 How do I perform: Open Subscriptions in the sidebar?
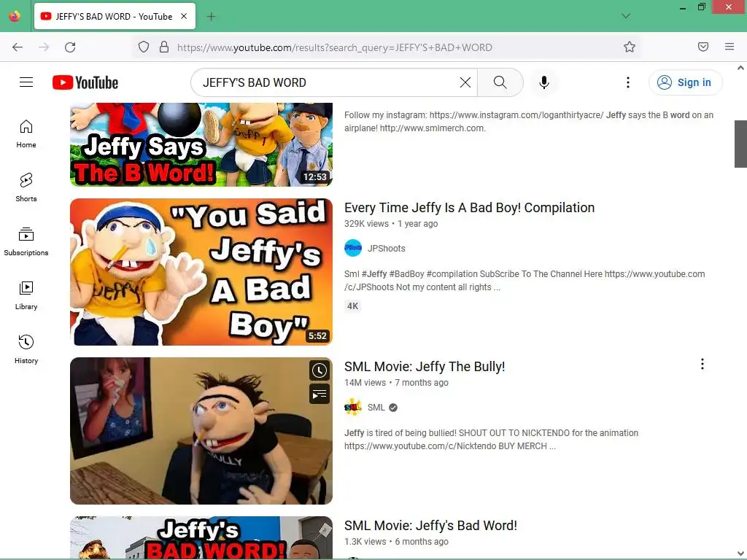tap(26, 242)
